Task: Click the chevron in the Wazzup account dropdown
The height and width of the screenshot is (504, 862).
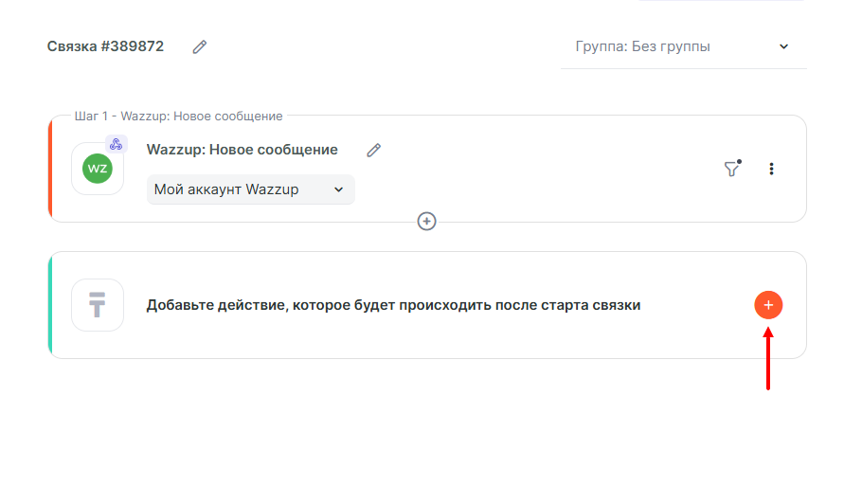Action: coord(338,189)
